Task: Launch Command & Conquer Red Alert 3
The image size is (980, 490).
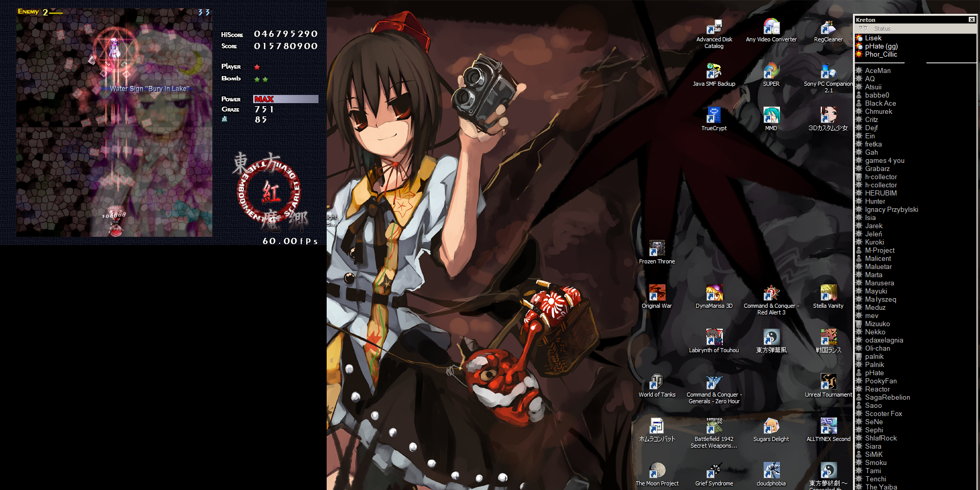Action: (x=771, y=301)
